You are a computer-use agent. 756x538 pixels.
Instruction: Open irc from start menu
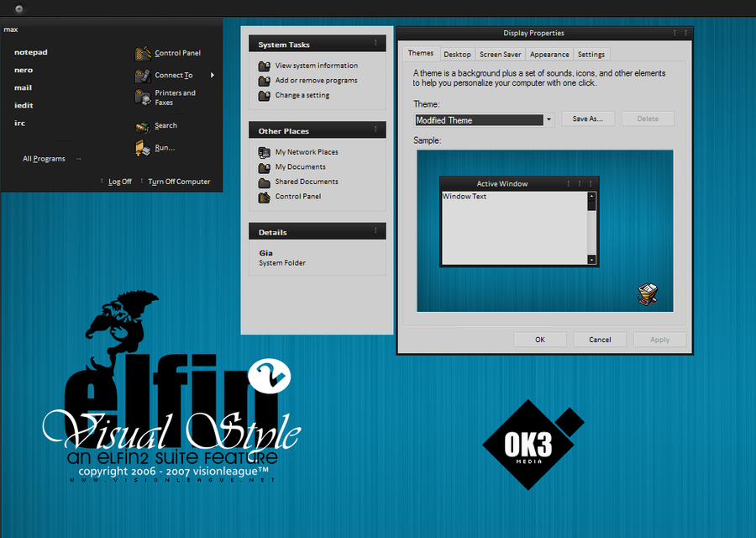pyautogui.click(x=20, y=123)
